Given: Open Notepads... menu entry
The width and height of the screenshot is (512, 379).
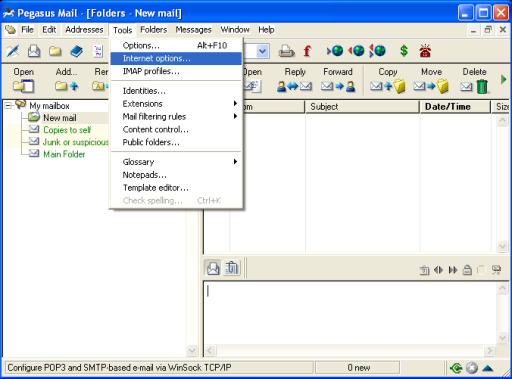Looking at the screenshot, I should point(176,175).
